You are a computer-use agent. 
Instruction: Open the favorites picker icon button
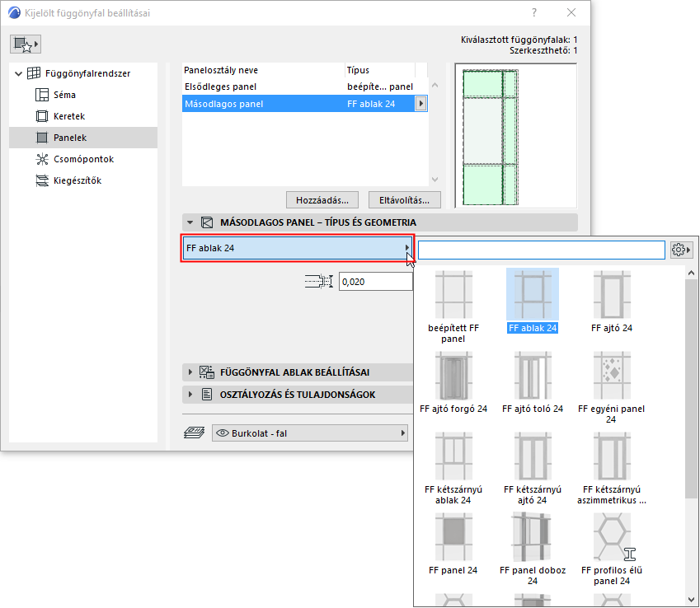(26, 44)
